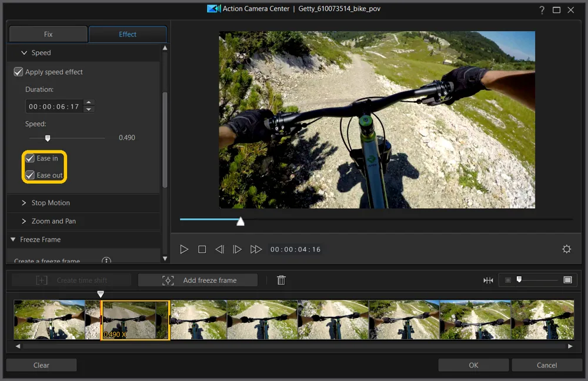Click the video preview image

pyautogui.click(x=377, y=119)
